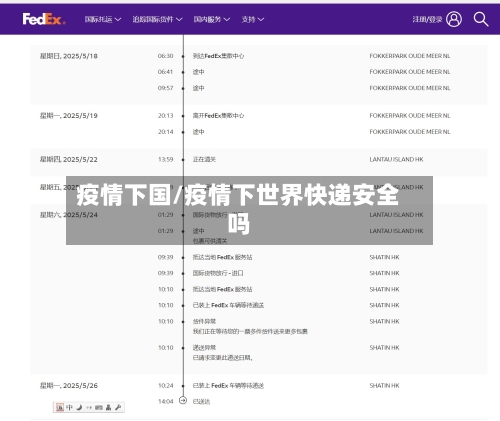
Task: Select the date 星期四, 2025/5/22
Action: [x=69, y=159]
